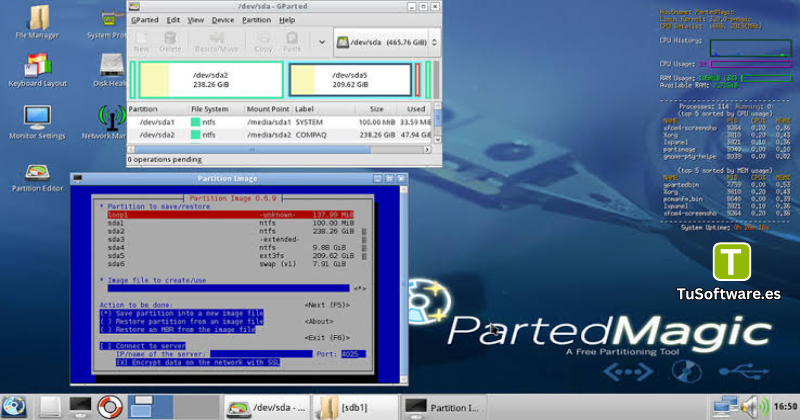Select Save partition into new image file
The width and height of the screenshot is (800, 420).
tap(182, 313)
